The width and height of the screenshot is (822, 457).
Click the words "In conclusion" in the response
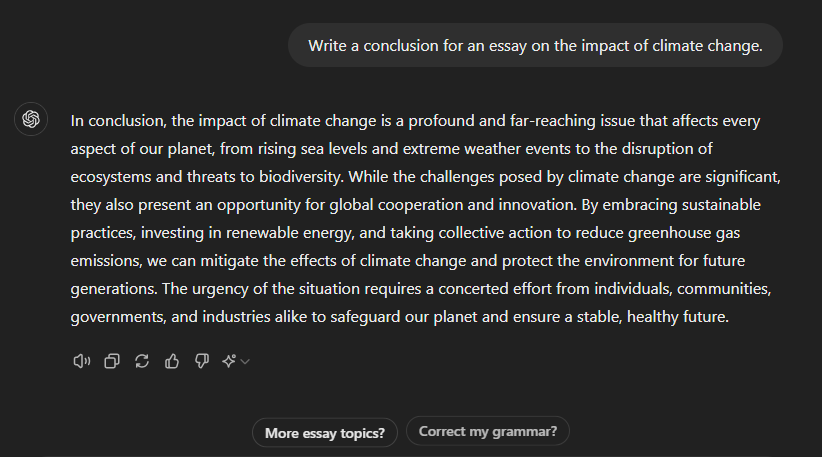click(118, 122)
